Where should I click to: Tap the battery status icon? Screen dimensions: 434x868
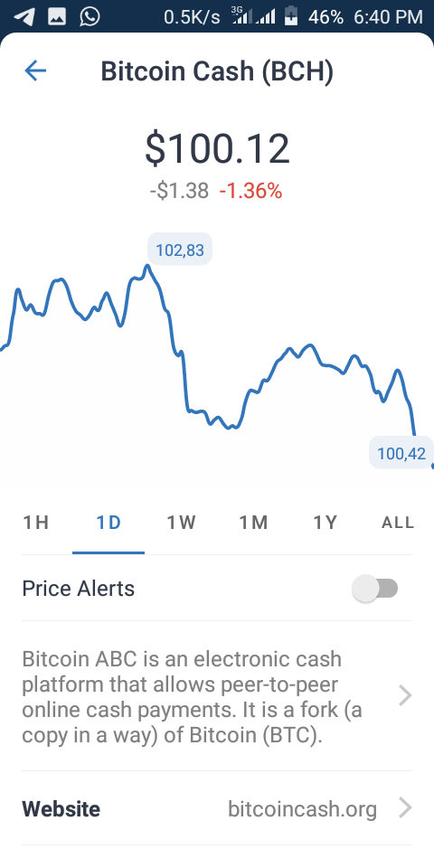291,17
